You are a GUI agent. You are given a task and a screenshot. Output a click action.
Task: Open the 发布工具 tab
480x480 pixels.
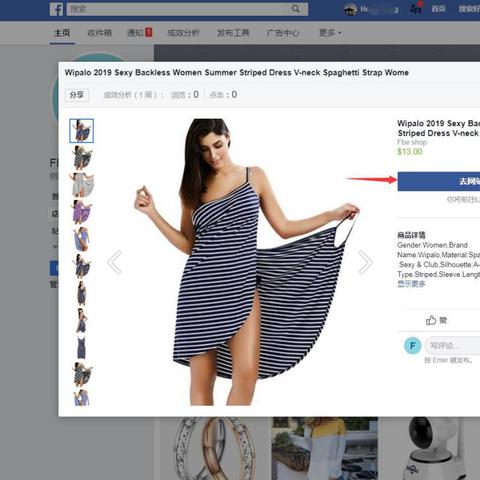(x=233, y=33)
